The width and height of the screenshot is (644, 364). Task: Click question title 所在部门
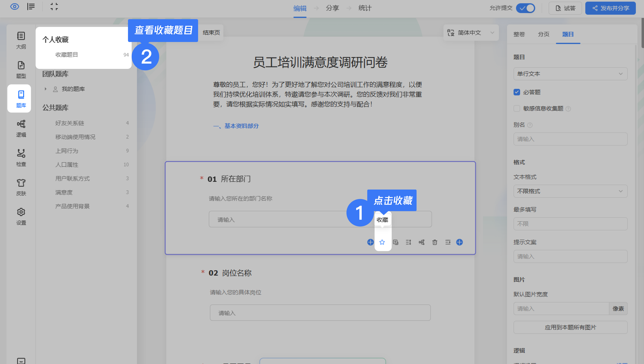(x=236, y=179)
